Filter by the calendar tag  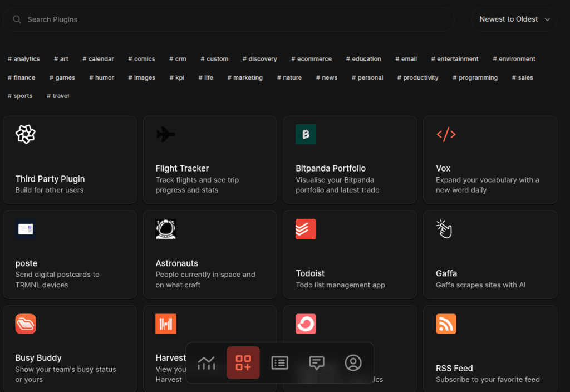(x=98, y=59)
